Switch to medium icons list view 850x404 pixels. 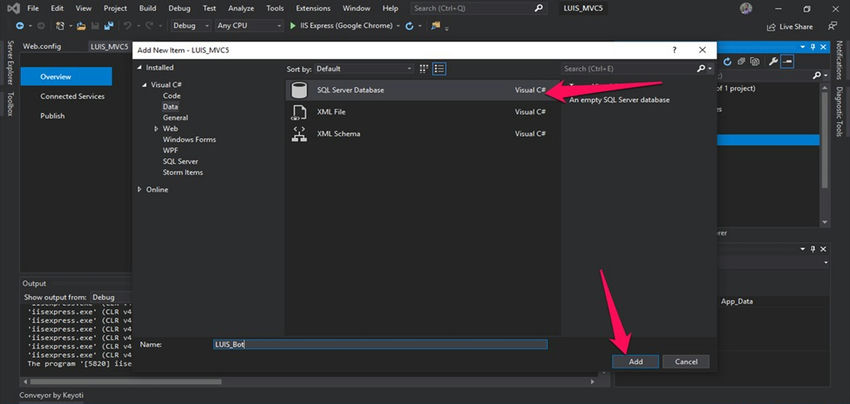[439, 68]
